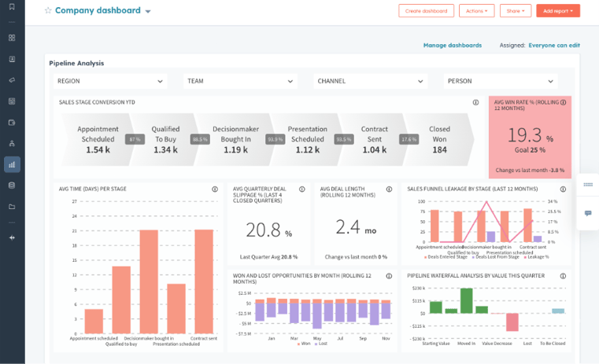599x364 pixels.
Task: Open the chat bubble icon on the right edge
Action: 588,213
